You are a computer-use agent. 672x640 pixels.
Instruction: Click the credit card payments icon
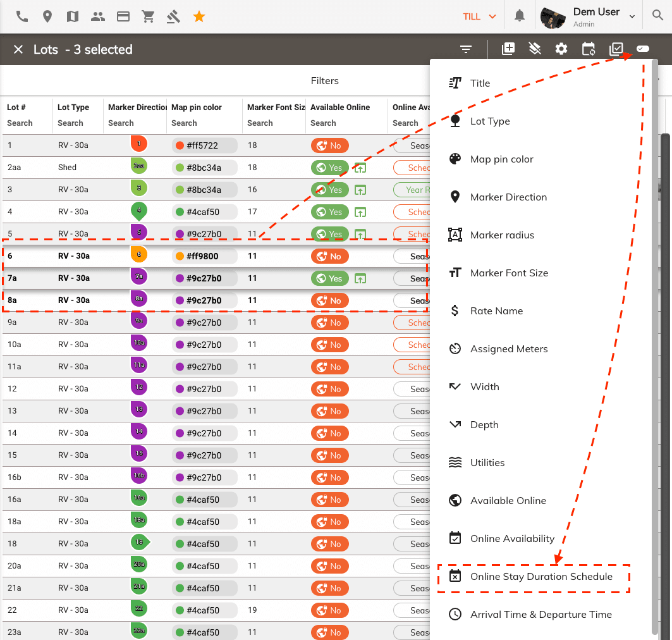(x=123, y=16)
